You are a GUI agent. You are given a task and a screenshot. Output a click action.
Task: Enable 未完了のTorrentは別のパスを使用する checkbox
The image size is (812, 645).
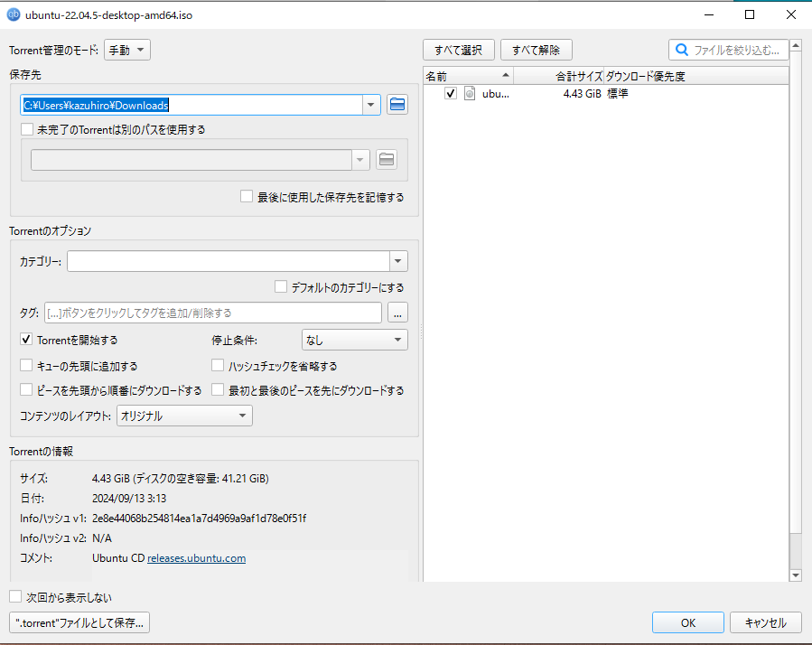click(27, 129)
